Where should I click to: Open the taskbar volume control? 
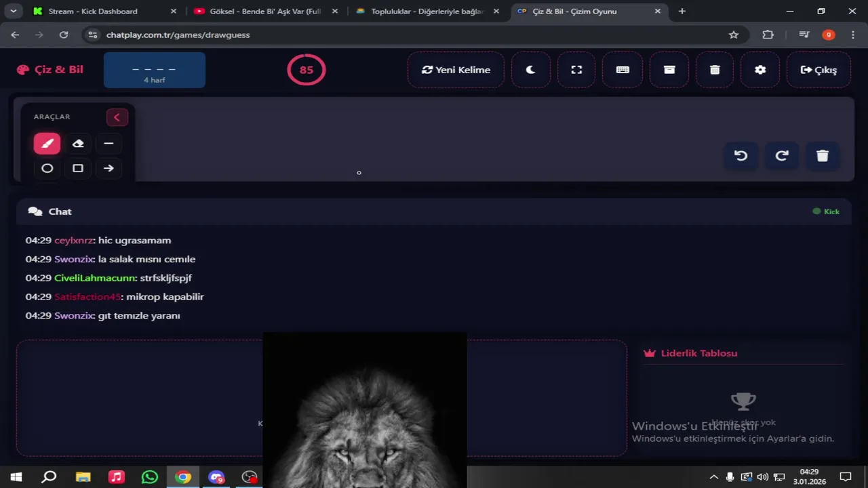tap(763, 477)
